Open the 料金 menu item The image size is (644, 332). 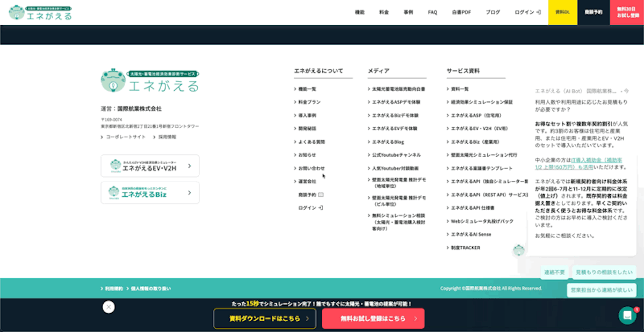(383, 12)
